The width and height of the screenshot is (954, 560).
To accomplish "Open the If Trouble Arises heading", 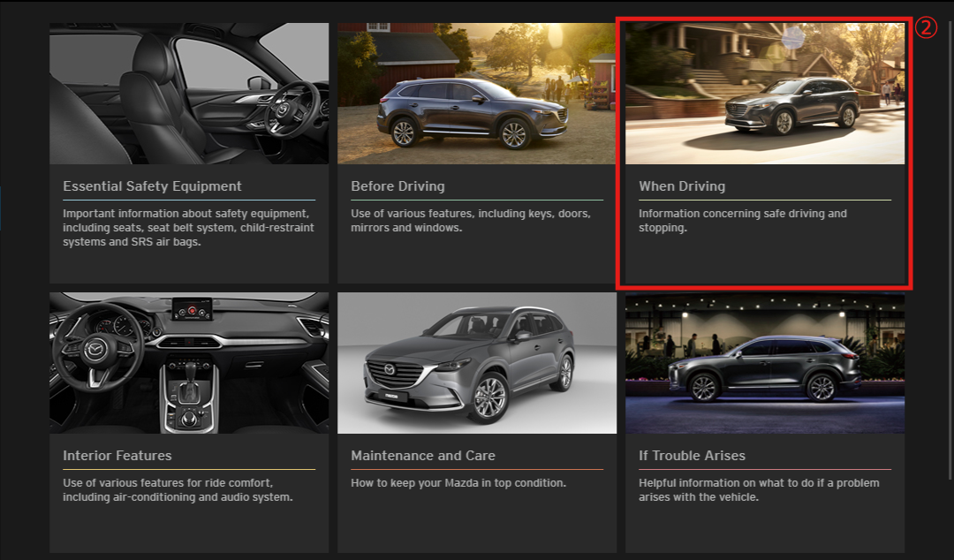I will coord(692,456).
